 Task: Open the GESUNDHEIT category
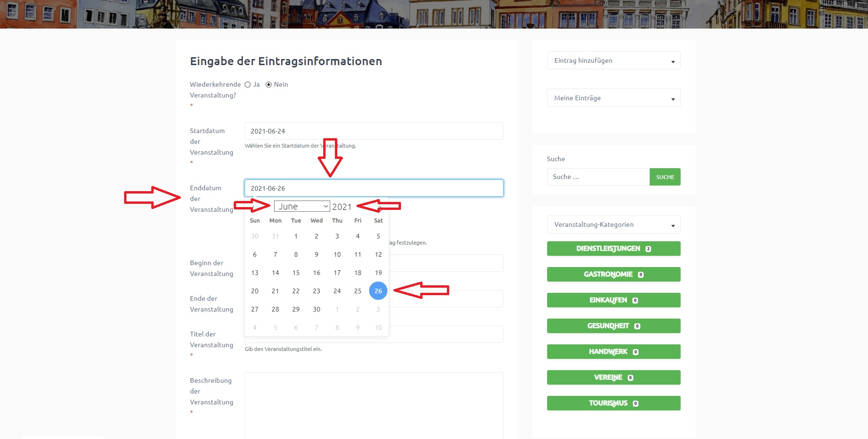click(x=613, y=326)
